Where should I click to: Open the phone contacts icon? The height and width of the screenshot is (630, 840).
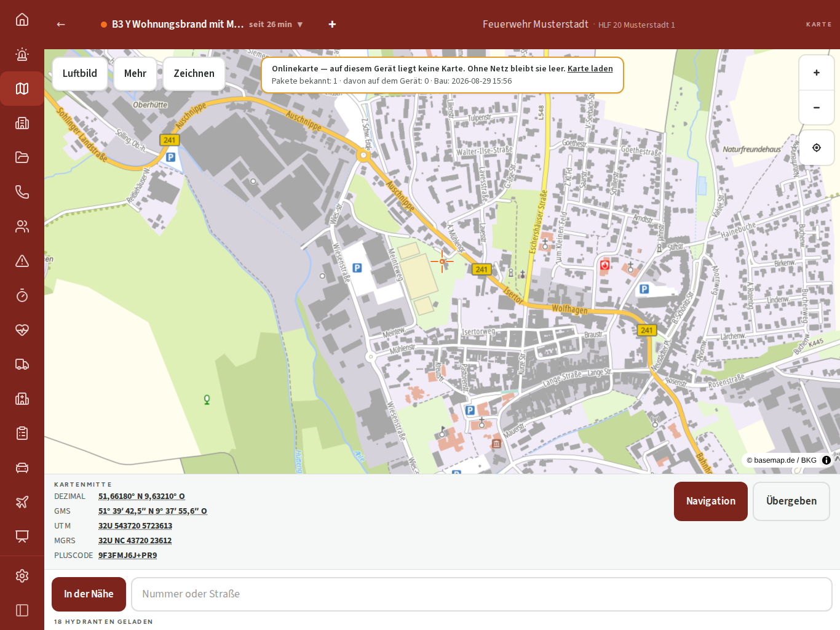tap(22, 192)
